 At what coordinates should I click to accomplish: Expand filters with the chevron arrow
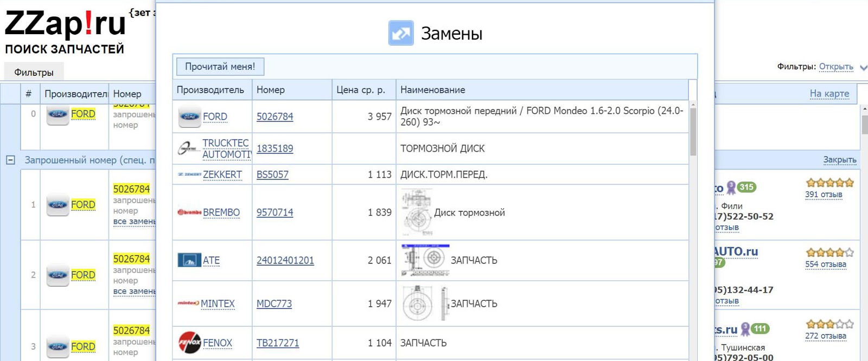864,67
